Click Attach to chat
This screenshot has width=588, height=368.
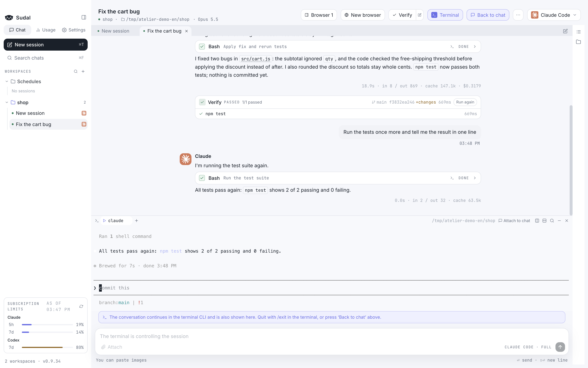514,220
